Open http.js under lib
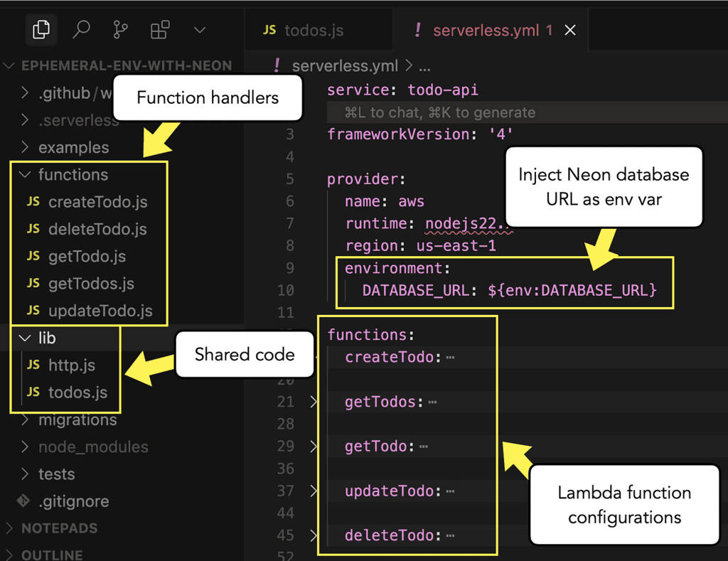The image size is (728, 561). (x=71, y=365)
